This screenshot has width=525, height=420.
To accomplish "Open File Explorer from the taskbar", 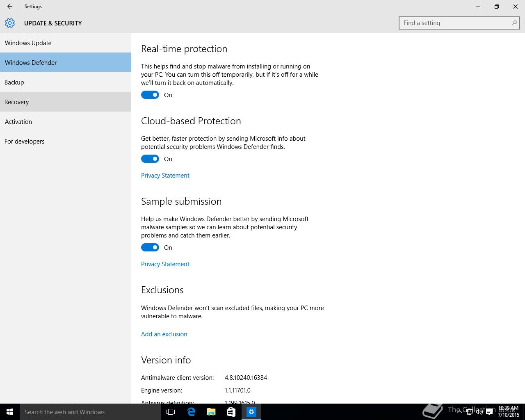I will (211, 412).
